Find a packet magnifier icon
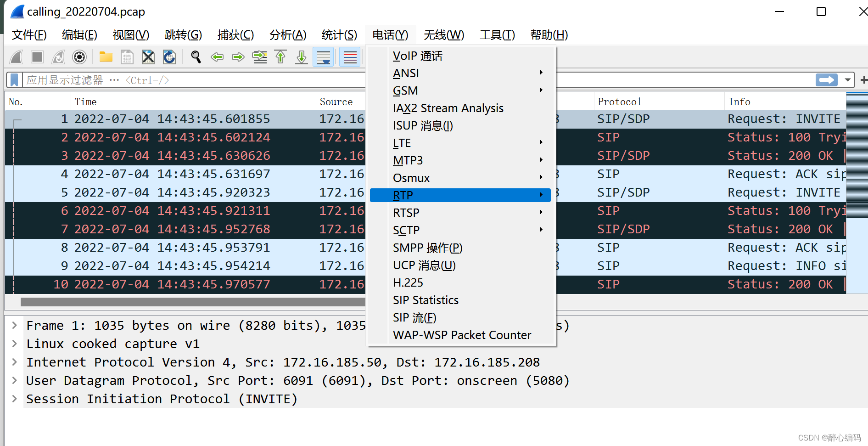This screenshot has height=446, width=868. point(196,57)
